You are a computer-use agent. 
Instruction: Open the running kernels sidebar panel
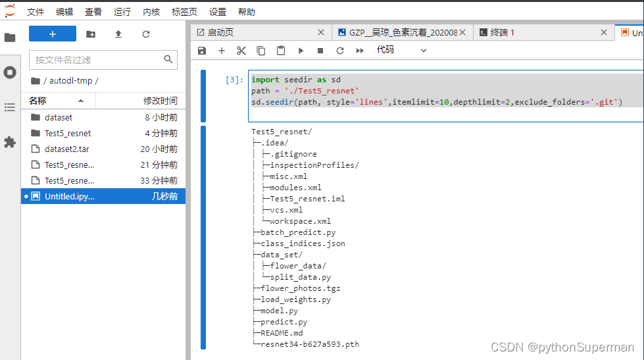point(10,72)
